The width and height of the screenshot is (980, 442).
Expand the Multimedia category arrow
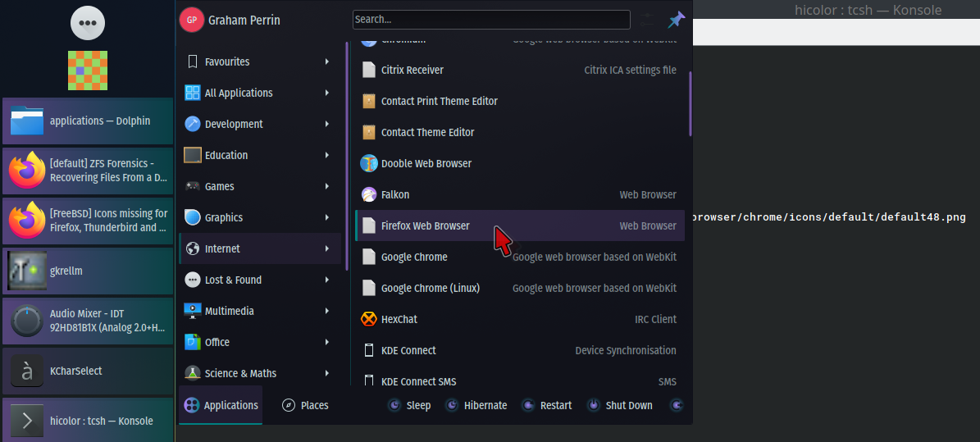[x=327, y=311]
